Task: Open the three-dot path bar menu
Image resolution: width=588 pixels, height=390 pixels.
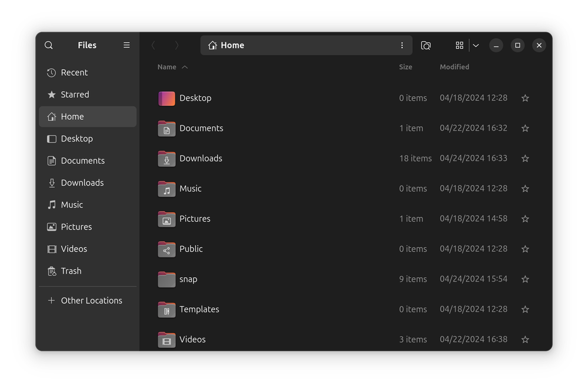Action: click(402, 45)
